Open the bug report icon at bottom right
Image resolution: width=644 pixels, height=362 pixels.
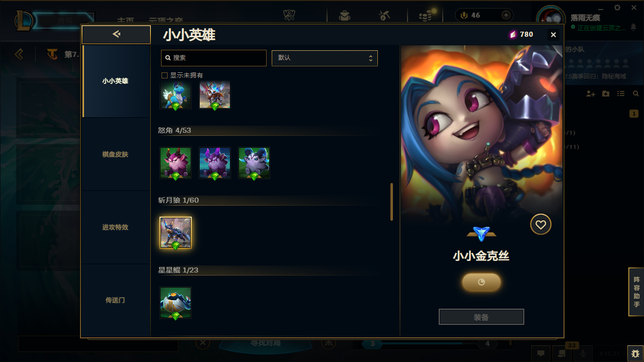coord(635,353)
